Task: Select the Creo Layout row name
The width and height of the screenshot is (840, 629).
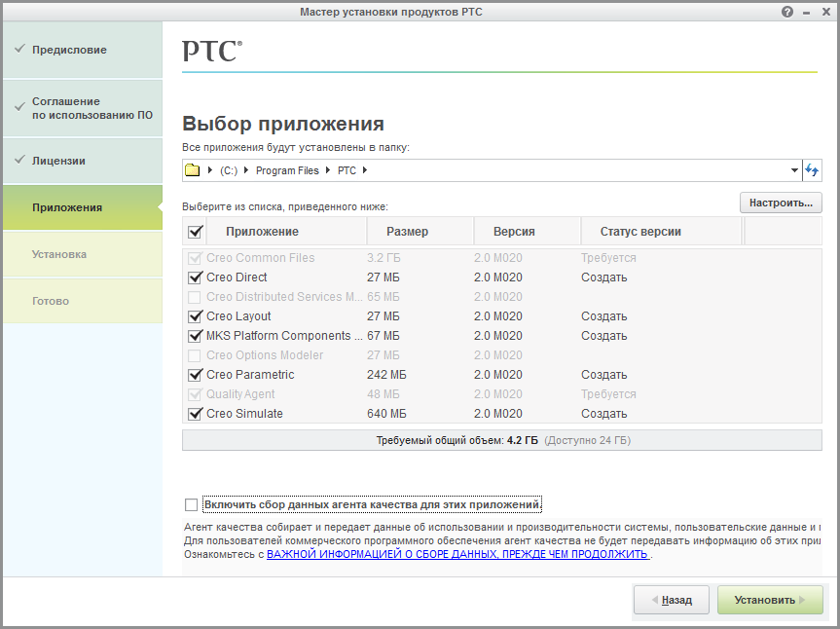Action: [x=238, y=316]
